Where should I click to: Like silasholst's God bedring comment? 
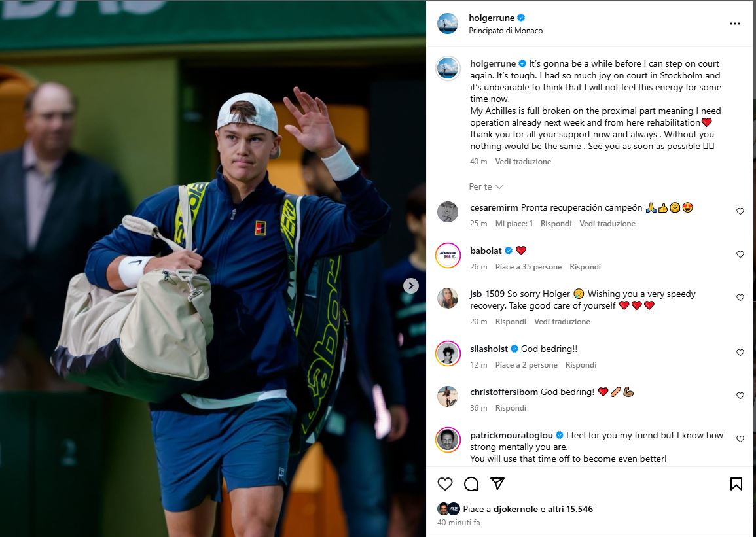[x=740, y=353]
